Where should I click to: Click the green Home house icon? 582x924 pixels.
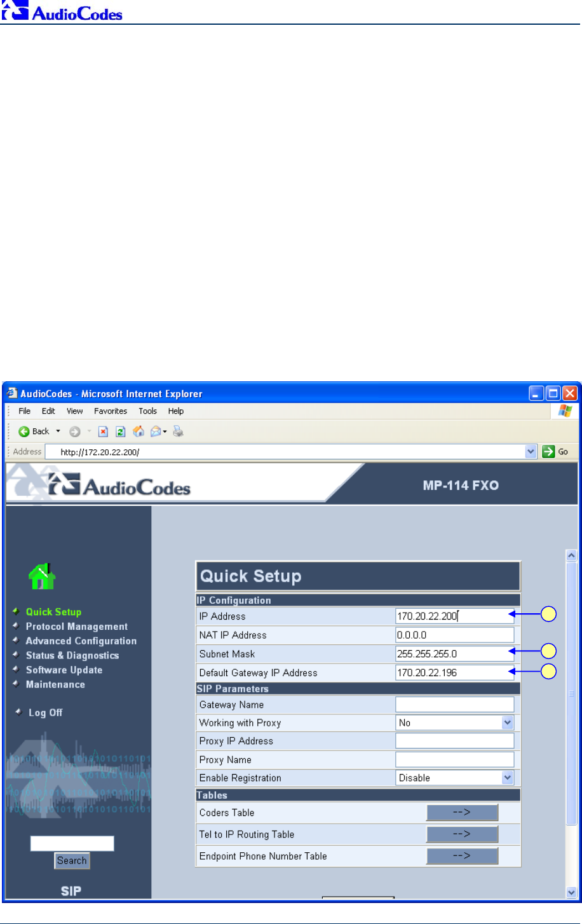[x=42, y=576]
